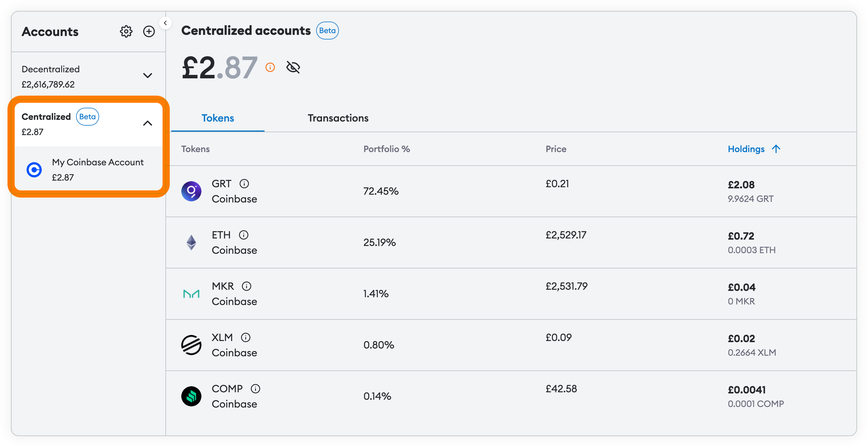Viewport: 868px width, 447px height.
Task: Click the Tokens column header
Action: [x=195, y=149]
